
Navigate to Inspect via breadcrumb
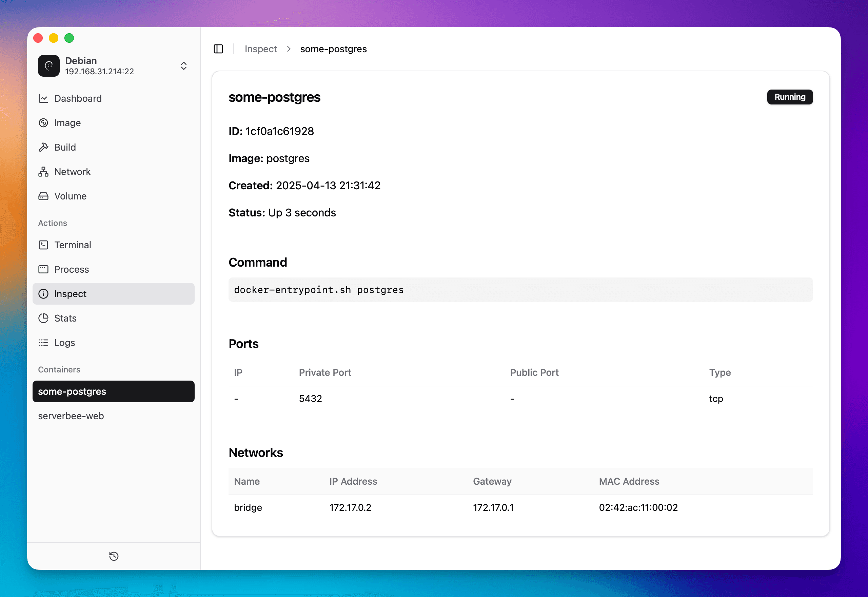click(x=260, y=49)
